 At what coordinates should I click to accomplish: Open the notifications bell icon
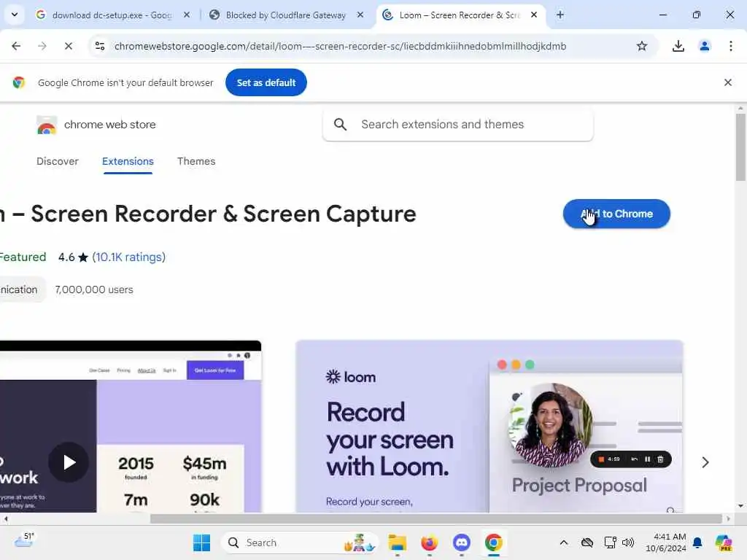[697, 542]
